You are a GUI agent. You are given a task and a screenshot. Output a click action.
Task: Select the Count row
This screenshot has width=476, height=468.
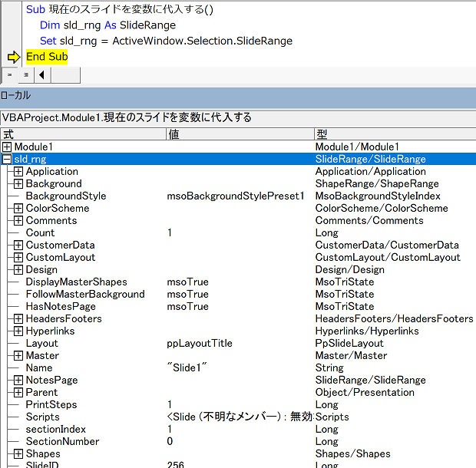coord(238,232)
